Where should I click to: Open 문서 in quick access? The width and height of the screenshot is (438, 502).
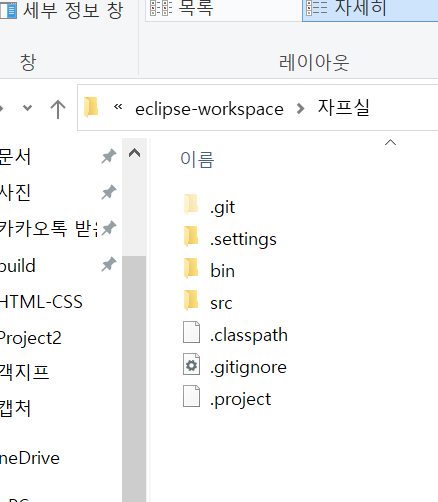click(x=15, y=157)
